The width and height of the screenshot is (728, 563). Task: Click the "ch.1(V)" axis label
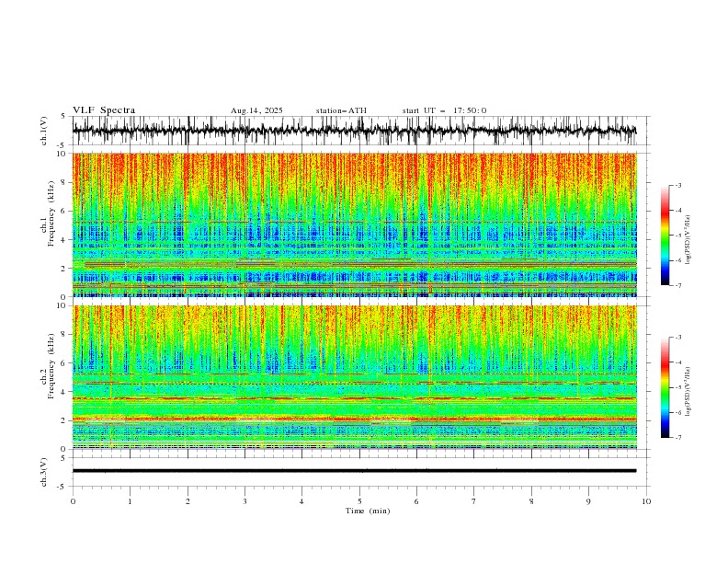pyautogui.click(x=44, y=131)
